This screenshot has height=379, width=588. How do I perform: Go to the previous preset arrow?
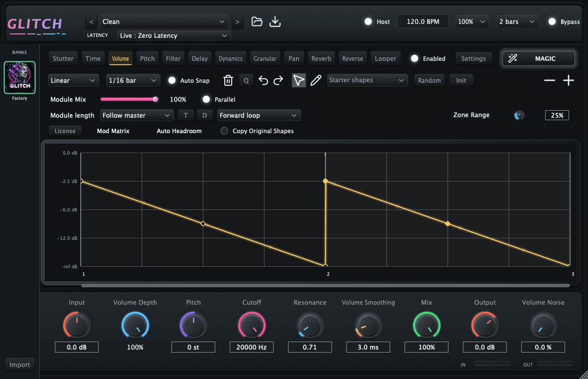pyautogui.click(x=91, y=22)
